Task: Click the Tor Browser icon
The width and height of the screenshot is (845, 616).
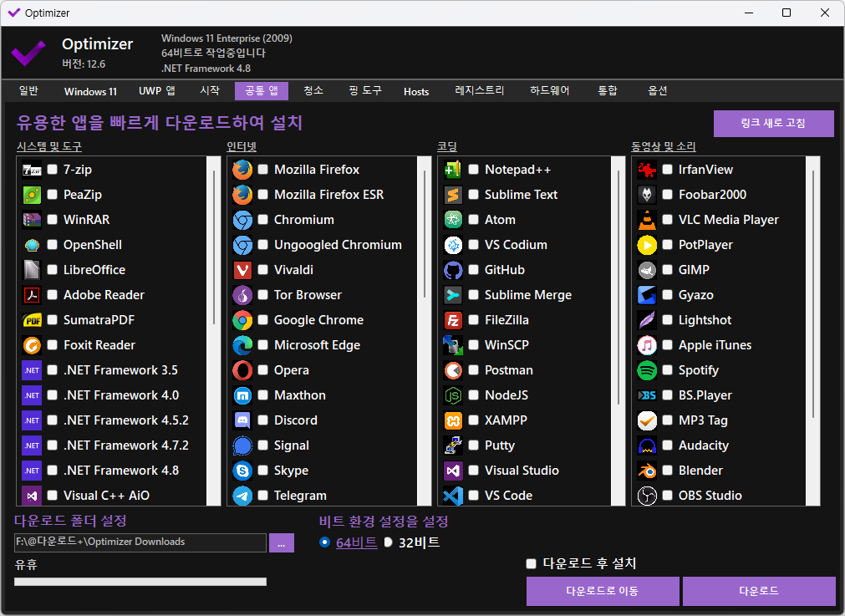Action: [242, 295]
